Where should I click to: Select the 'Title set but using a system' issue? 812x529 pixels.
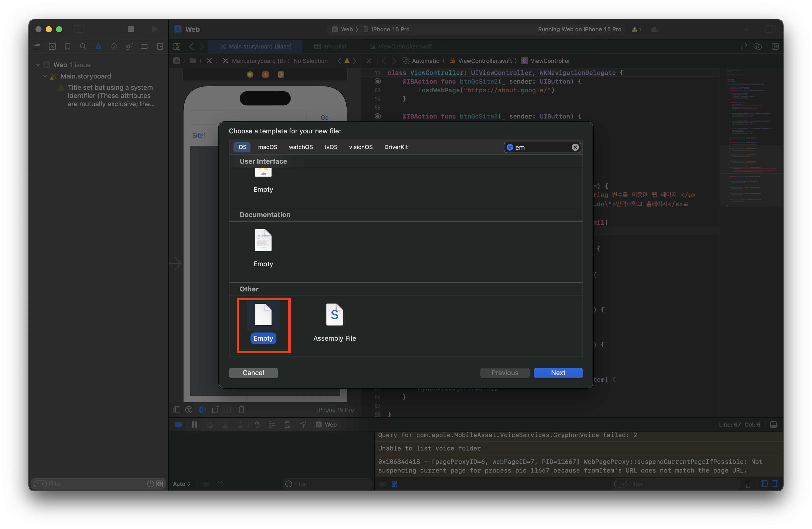[x=111, y=96]
